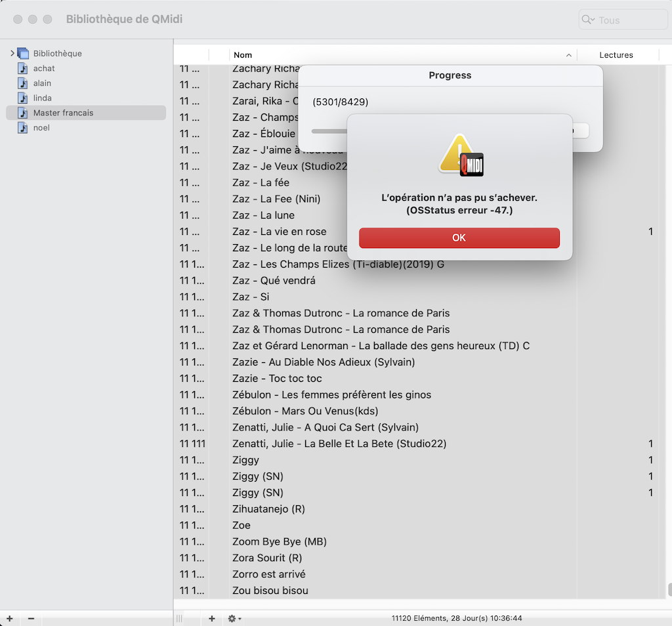The width and height of the screenshot is (672, 626).
Task: Select song "Zou bisou bisou"
Action: (270, 591)
